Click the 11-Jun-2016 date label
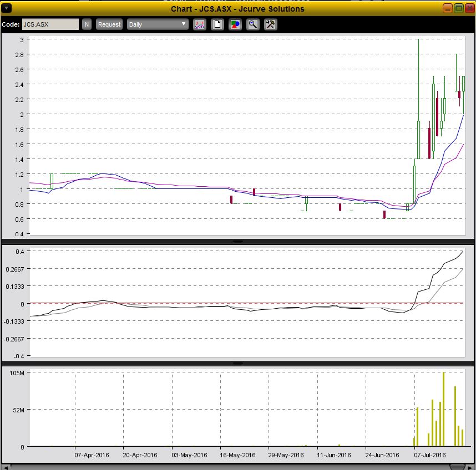Screen dimensions: 476x470 point(334,455)
